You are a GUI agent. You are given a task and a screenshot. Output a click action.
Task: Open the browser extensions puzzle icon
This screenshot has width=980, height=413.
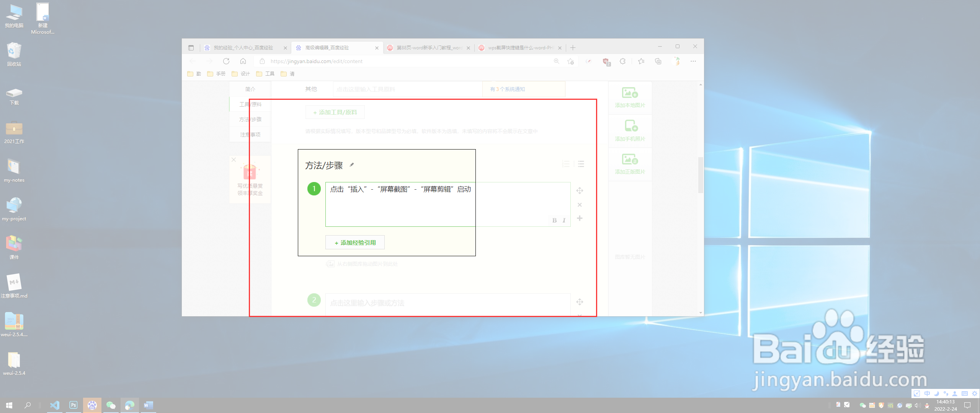(x=623, y=61)
